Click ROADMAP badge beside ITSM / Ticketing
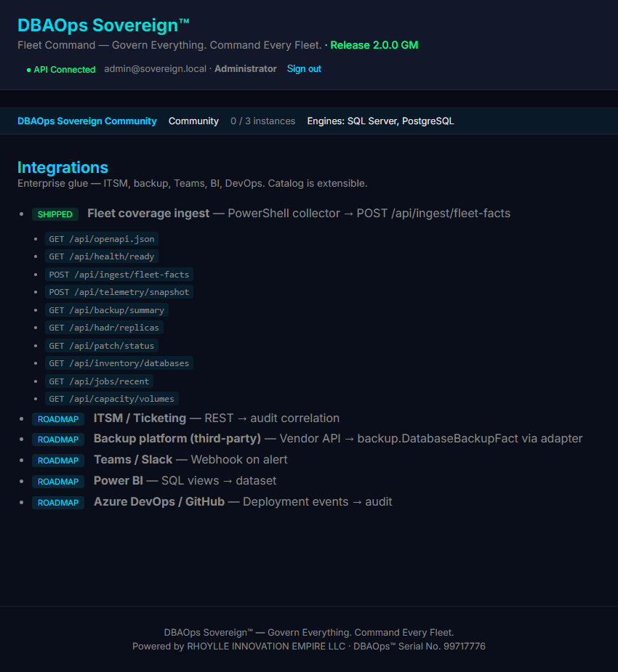The width and height of the screenshot is (618, 672). coord(58,419)
